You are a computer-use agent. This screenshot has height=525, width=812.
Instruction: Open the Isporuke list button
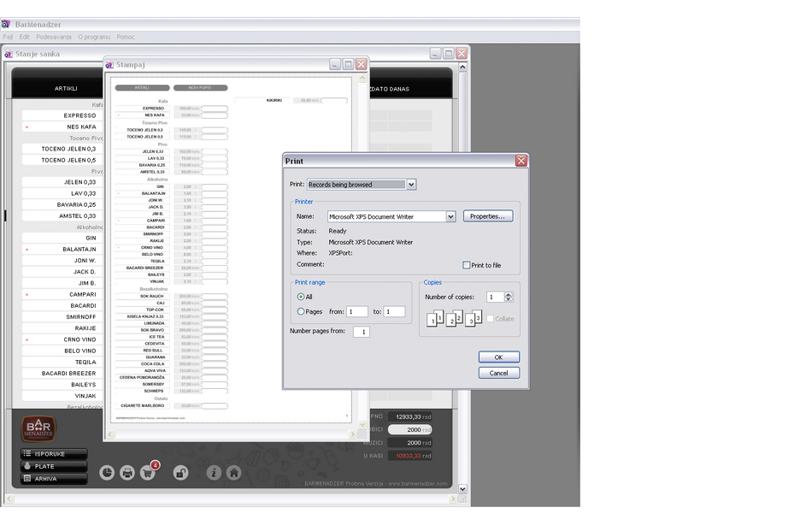(54, 453)
